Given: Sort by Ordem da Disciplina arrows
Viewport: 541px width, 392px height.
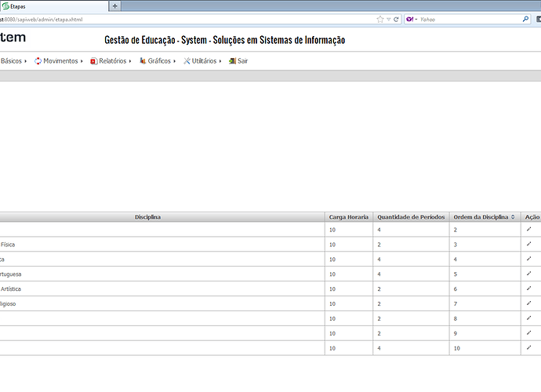Looking at the screenshot, I should [x=513, y=217].
